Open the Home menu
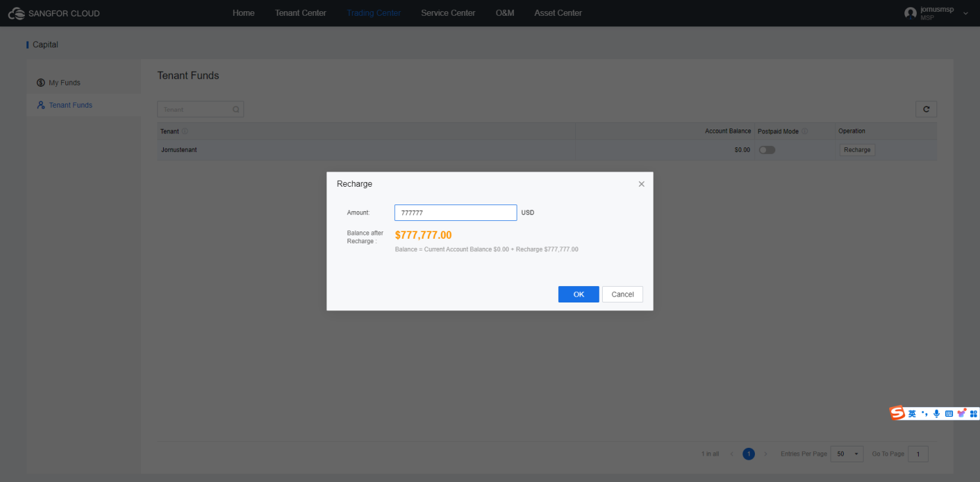The width and height of the screenshot is (980, 482). point(244,13)
